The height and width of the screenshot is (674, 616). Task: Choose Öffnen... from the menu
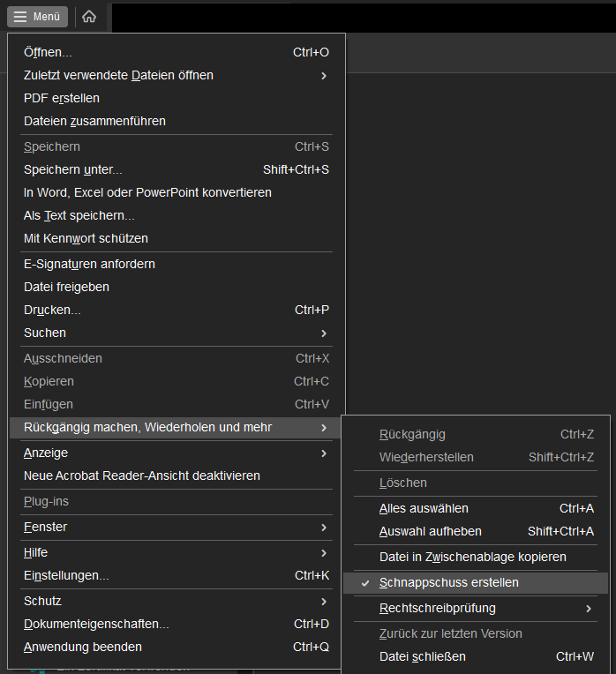point(177,52)
